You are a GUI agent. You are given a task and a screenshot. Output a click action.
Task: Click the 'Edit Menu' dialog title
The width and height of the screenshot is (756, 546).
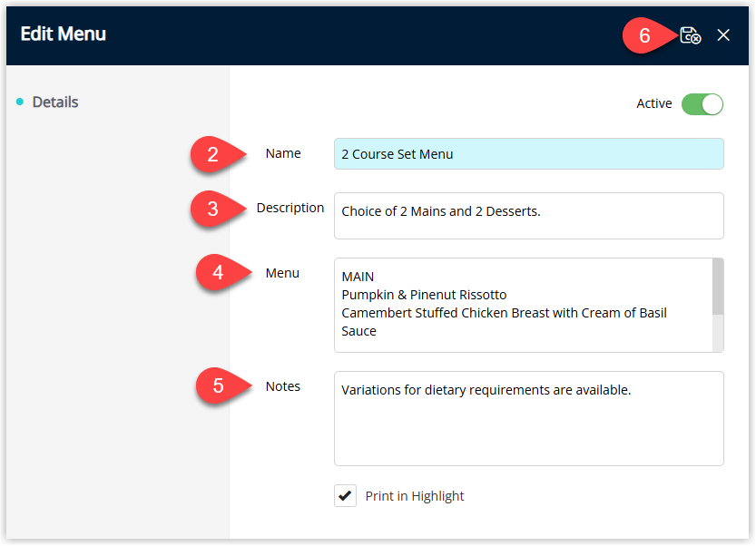click(64, 34)
